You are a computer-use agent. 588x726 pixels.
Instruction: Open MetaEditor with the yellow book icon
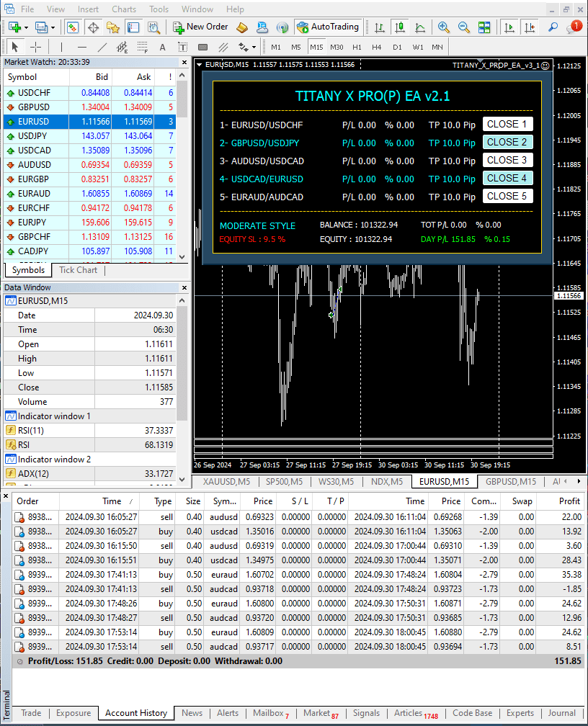[x=242, y=27]
